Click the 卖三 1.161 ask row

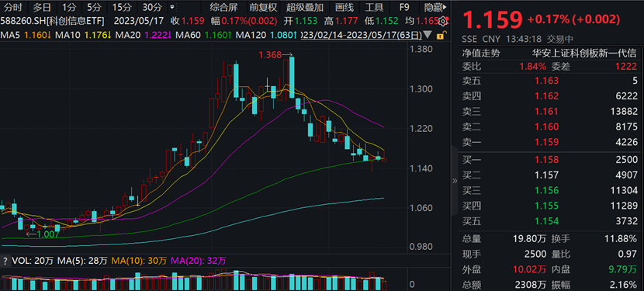pyautogui.click(x=550, y=112)
